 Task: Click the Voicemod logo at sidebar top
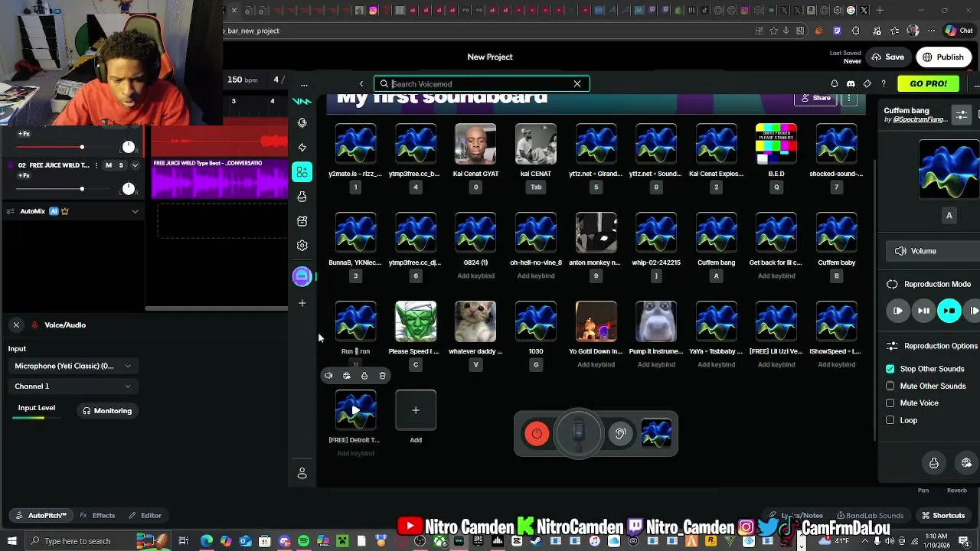click(302, 101)
